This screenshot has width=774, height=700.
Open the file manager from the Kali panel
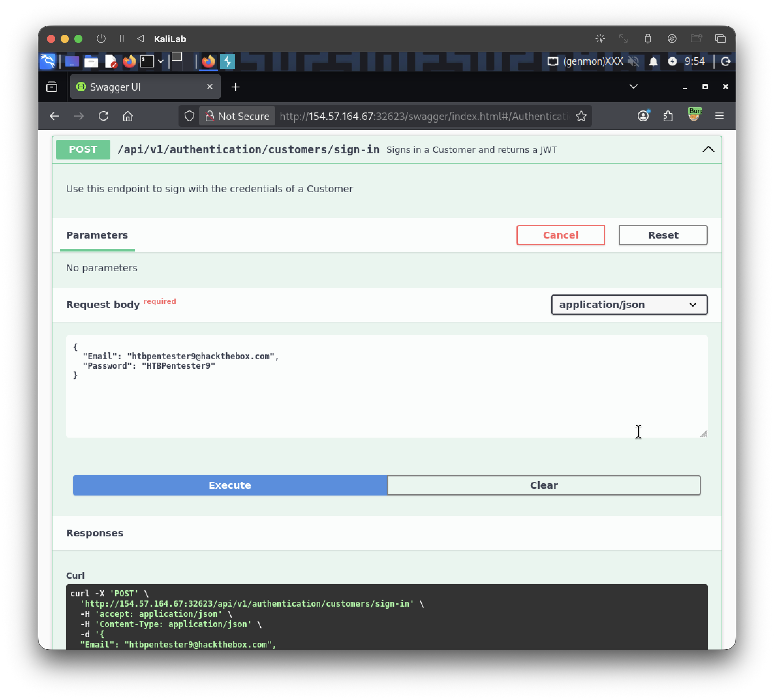tap(91, 61)
